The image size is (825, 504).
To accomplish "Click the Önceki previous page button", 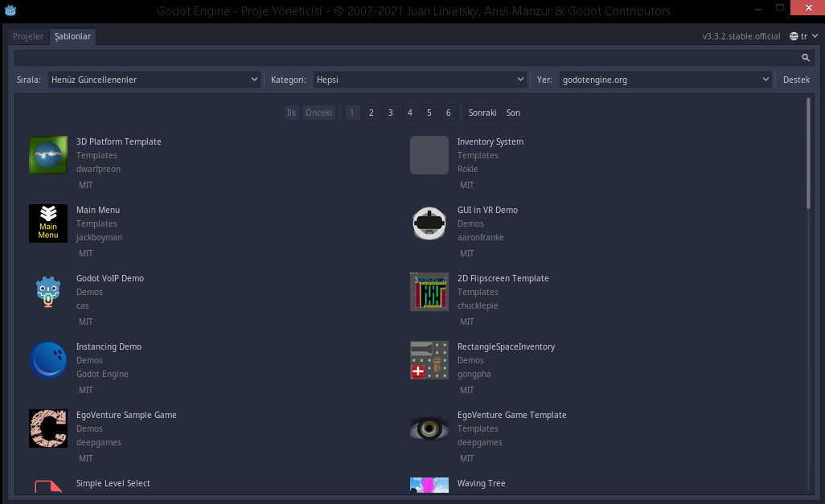I will [x=319, y=113].
